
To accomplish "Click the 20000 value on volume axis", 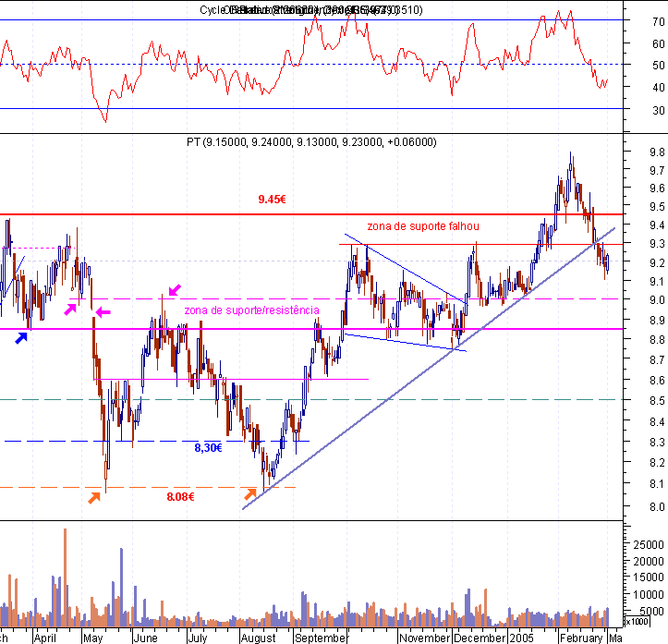I will tap(649, 562).
